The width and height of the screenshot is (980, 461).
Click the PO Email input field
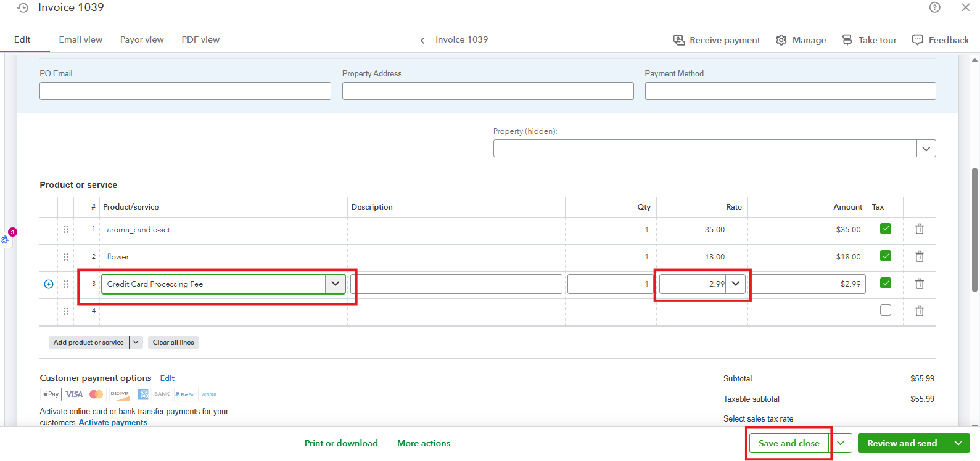coord(185,91)
